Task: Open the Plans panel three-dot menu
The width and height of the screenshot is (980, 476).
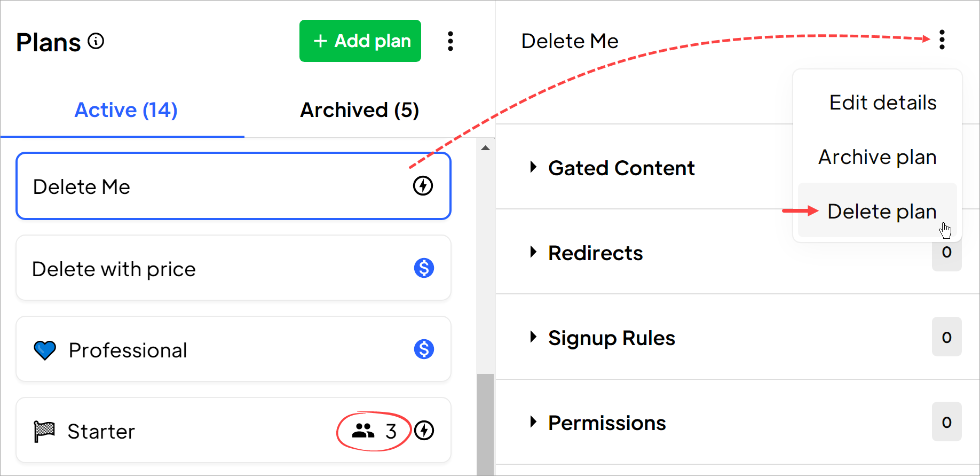Action: pyautogui.click(x=451, y=41)
